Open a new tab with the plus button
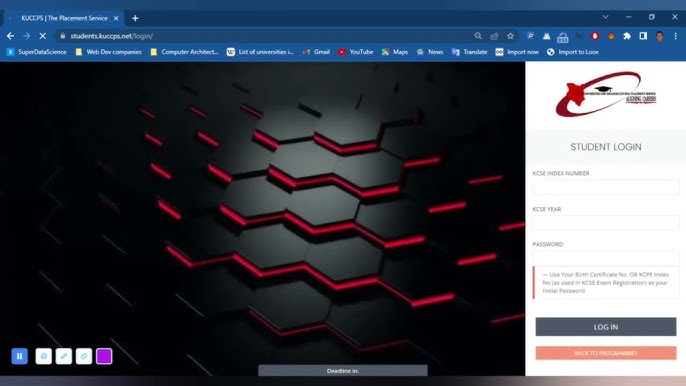 click(135, 18)
